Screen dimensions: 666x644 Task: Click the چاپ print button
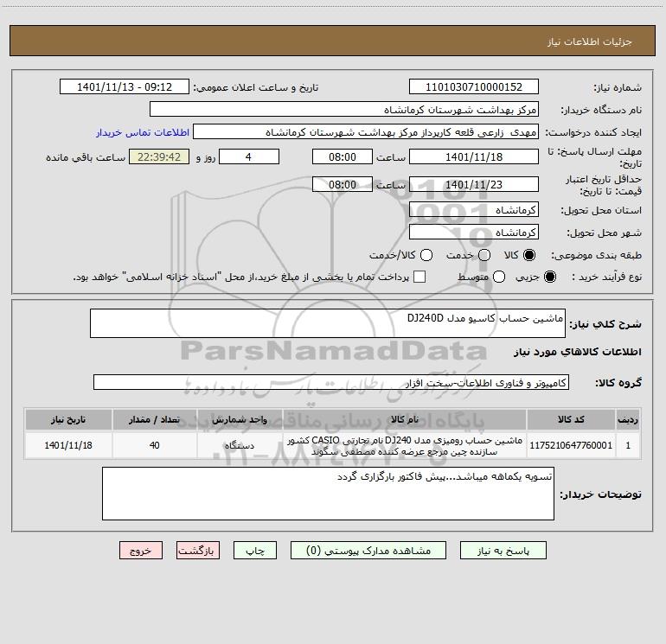pos(255,551)
